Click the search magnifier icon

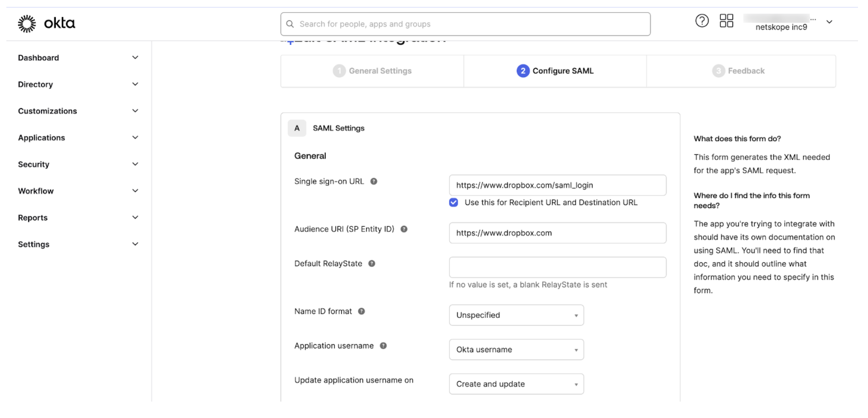coord(290,24)
